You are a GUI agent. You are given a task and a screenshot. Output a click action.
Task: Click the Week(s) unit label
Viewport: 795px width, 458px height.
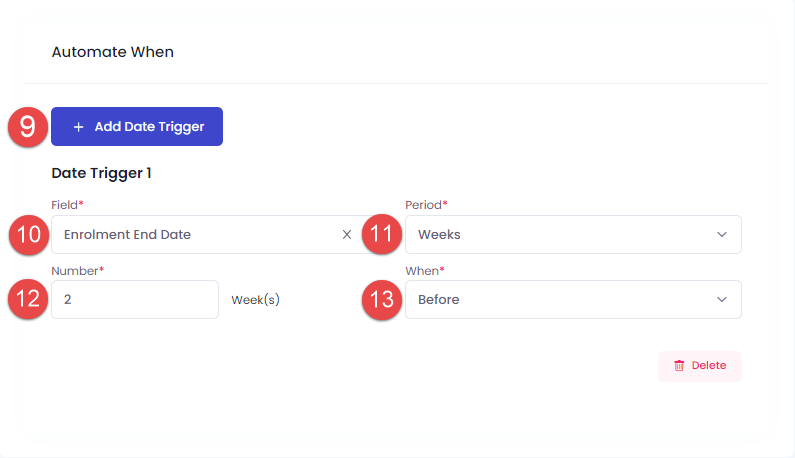point(256,300)
